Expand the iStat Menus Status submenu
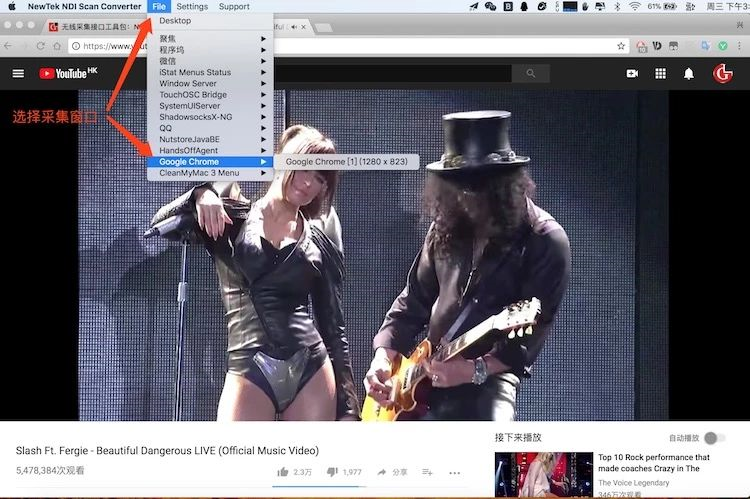Screen dimensions: 750x499 point(210,72)
